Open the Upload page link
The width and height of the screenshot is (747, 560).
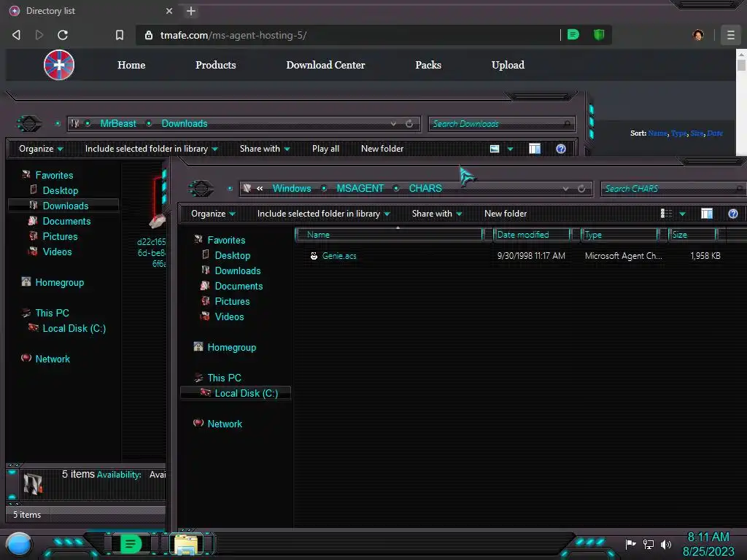(x=508, y=65)
